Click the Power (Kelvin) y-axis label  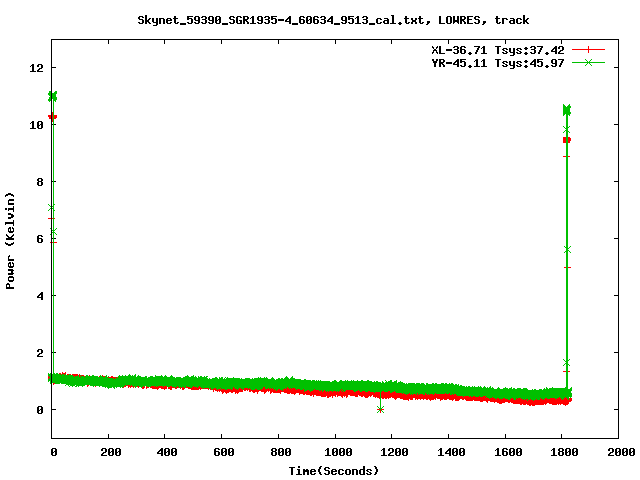coord(10,241)
